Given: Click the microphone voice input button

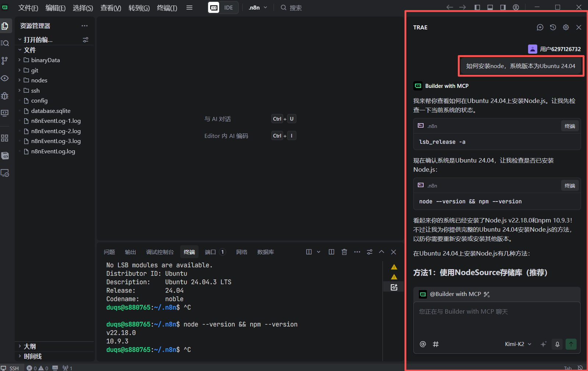Looking at the screenshot, I should (557, 344).
